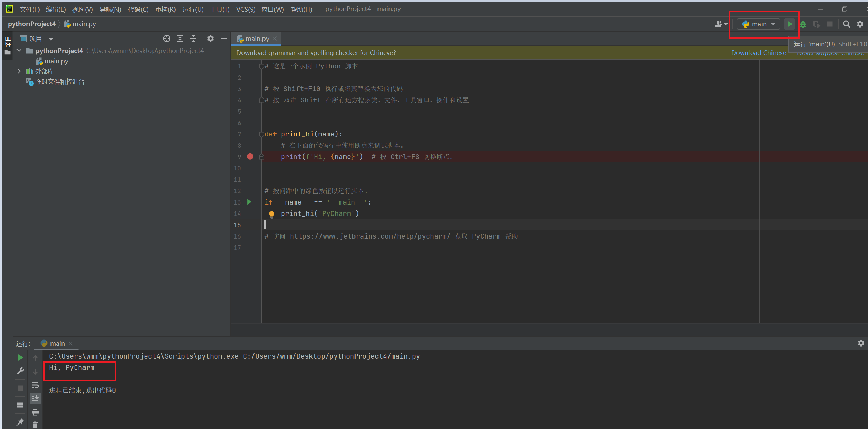The width and height of the screenshot is (868, 429).
Task: Open run configuration wrench icon
Action: tap(20, 371)
